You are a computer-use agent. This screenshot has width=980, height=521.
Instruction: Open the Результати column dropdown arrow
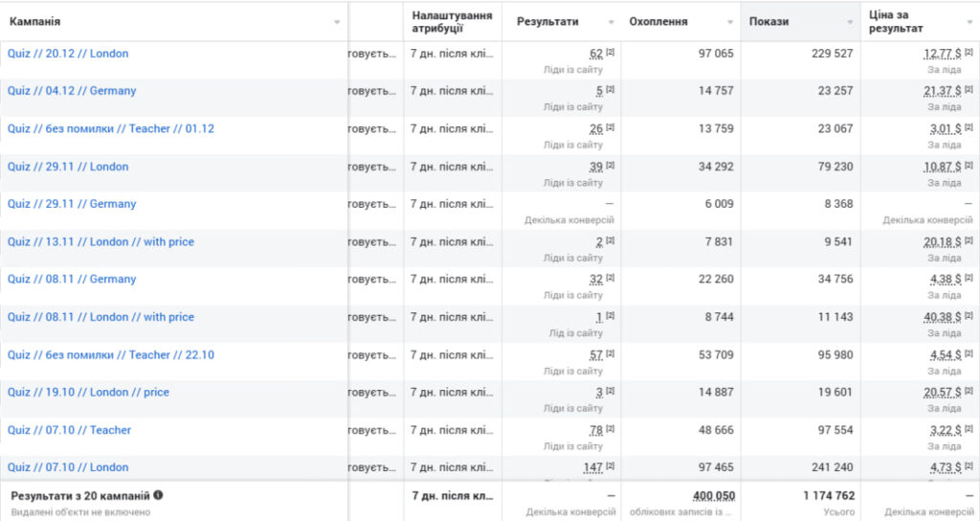(612, 22)
